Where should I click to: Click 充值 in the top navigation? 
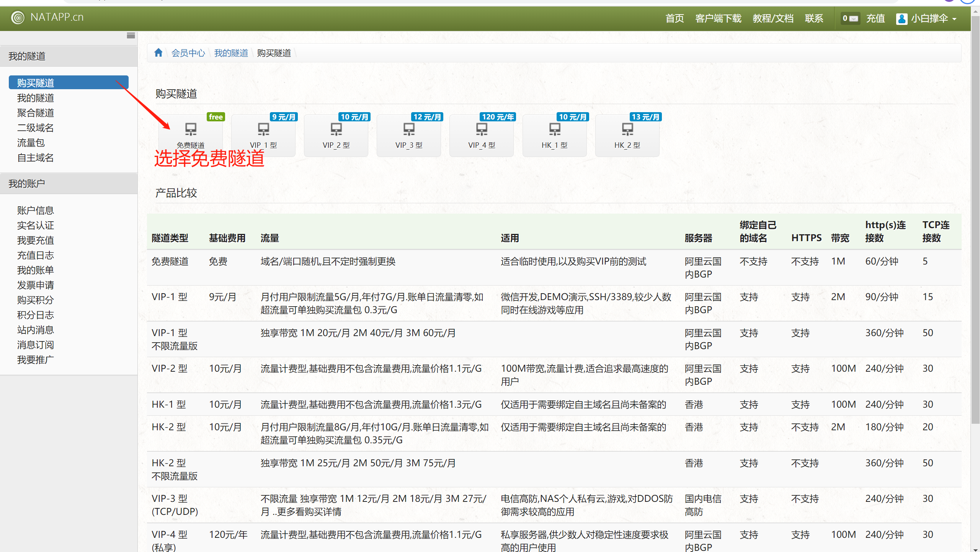pyautogui.click(x=875, y=18)
